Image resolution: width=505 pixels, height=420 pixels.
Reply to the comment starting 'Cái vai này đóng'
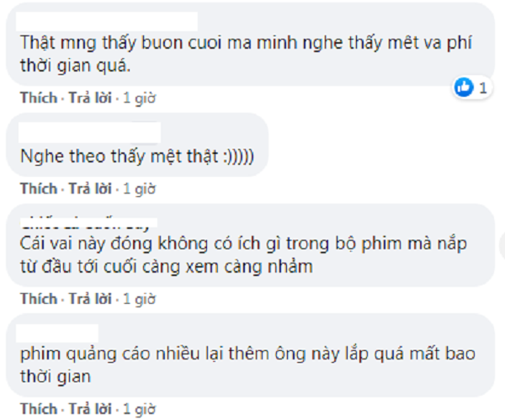[x=91, y=299]
